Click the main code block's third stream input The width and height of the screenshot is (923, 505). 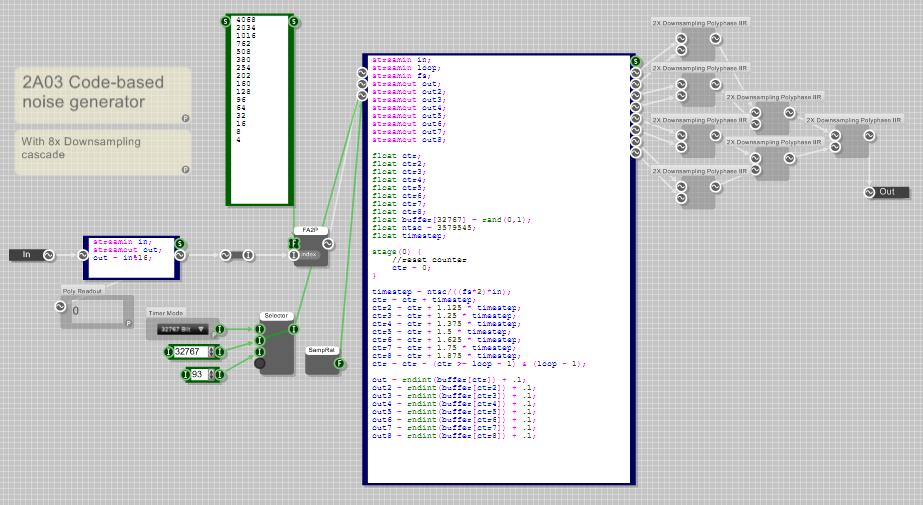coord(362,95)
